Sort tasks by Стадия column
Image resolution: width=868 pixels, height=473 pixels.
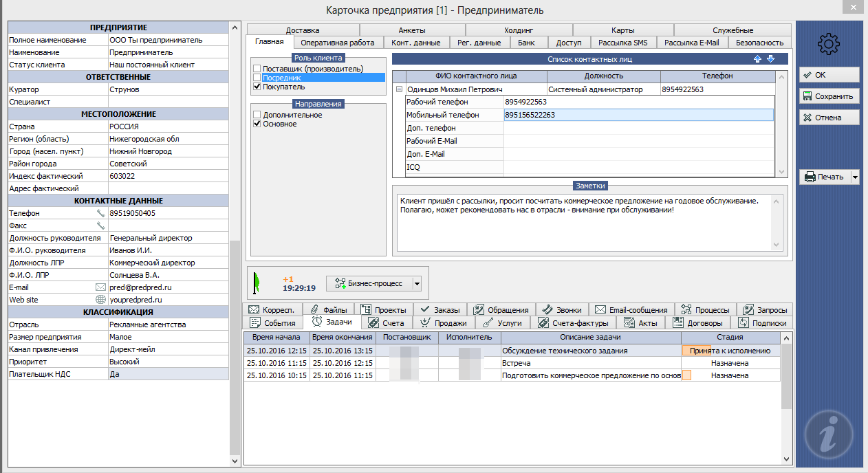point(729,338)
